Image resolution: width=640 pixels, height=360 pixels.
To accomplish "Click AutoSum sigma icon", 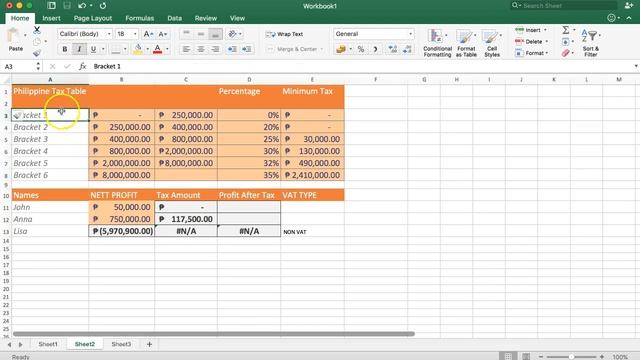I will 566,30.
